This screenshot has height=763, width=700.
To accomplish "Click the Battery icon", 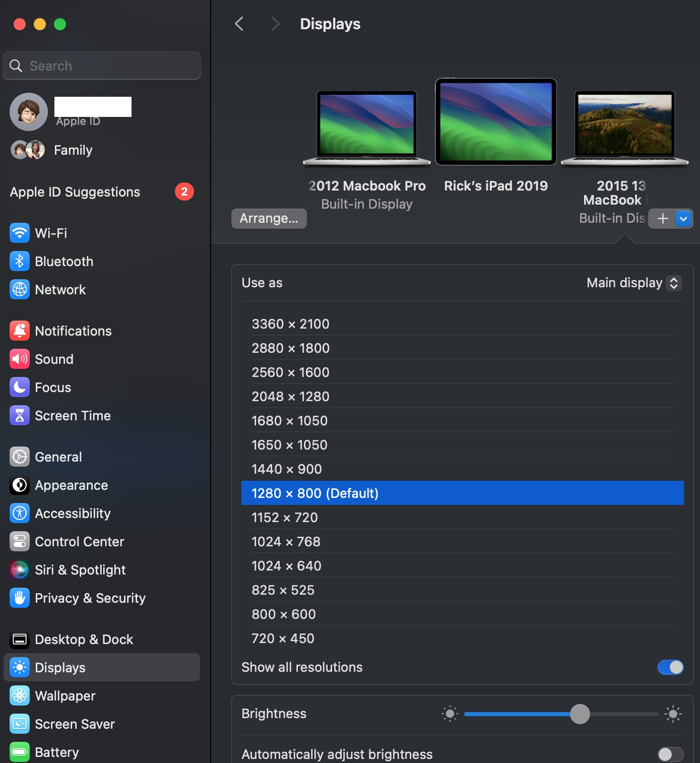I will pyautogui.click(x=20, y=752).
